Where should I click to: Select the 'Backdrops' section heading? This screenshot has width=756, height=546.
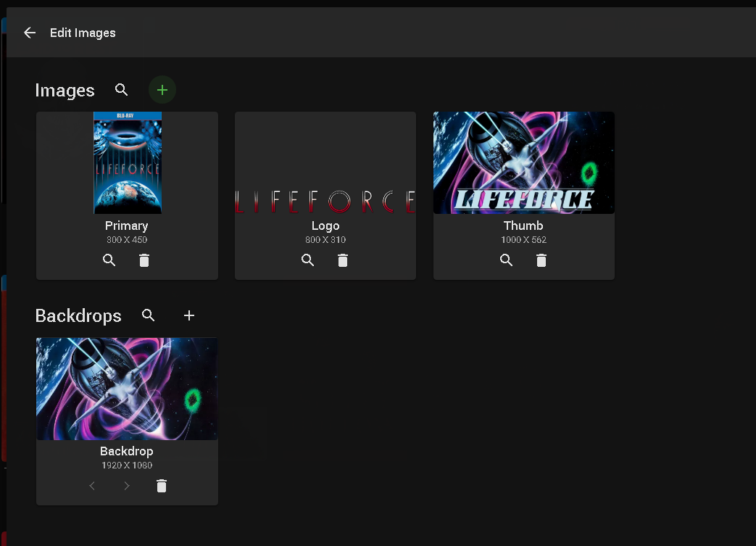coord(78,316)
